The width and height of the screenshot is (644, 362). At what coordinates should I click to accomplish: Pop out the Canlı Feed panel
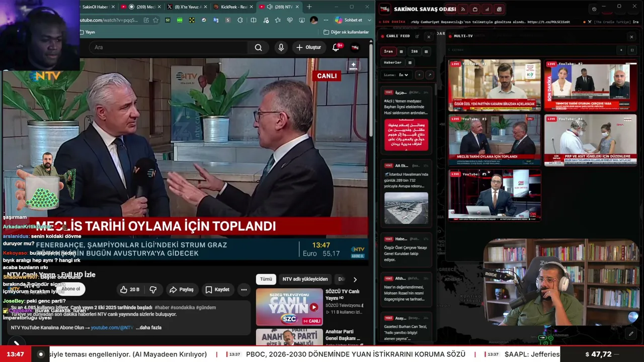(x=417, y=36)
